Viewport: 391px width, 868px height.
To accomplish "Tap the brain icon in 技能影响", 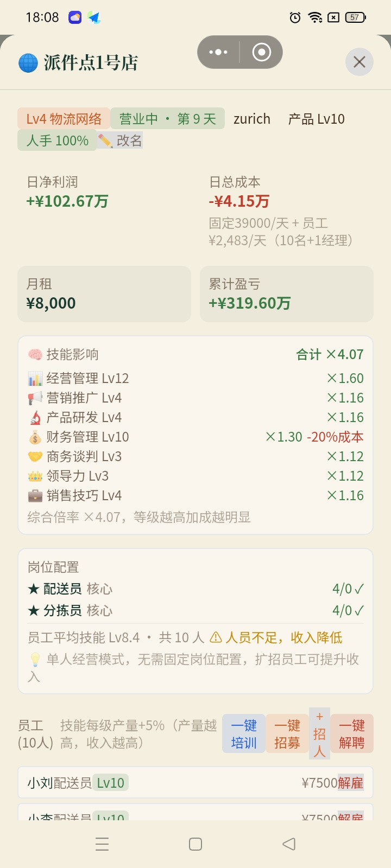I will pyautogui.click(x=35, y=355).
